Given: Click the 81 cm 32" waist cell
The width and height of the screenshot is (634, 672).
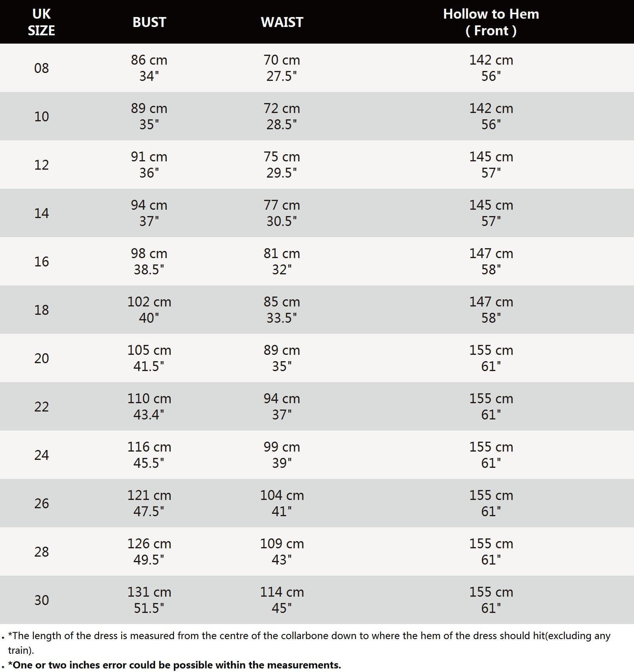Looking at the screenshot, I should tap(282, 261).
